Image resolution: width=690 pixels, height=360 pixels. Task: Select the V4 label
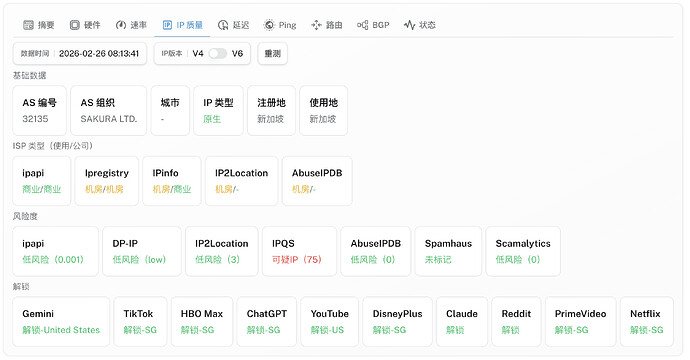click(x=198, y=54)
